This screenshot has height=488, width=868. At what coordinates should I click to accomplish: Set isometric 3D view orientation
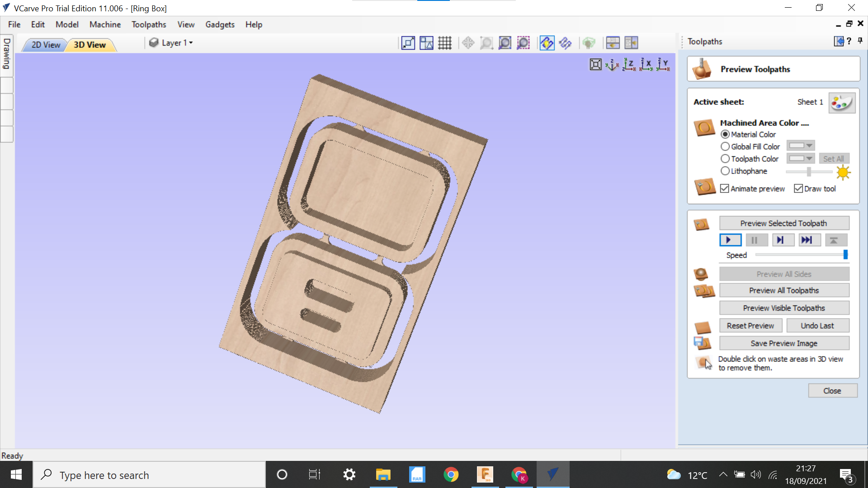(x=612, y=65)
